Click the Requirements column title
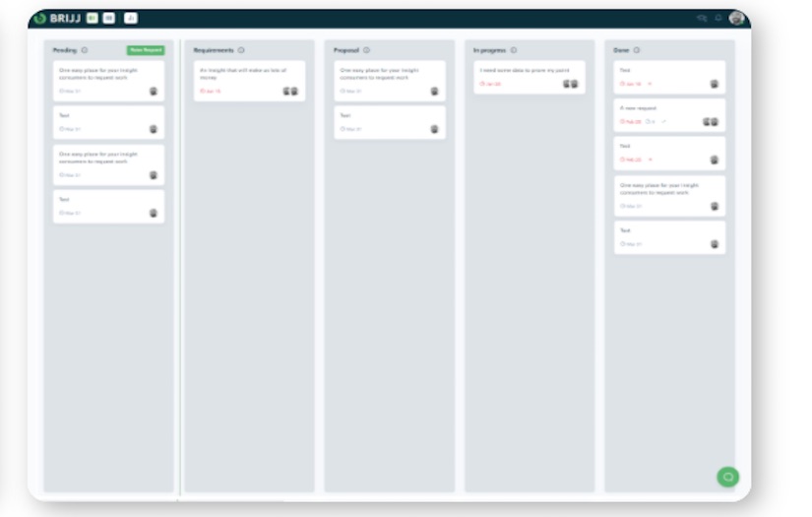812x517 pixels. pyautogui.click(x=214, y=50)
